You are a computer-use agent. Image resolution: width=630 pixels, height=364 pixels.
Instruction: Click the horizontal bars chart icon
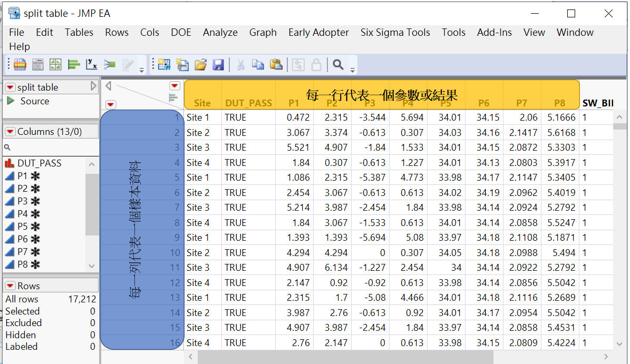pyautogui.click(x=73, y=64)
